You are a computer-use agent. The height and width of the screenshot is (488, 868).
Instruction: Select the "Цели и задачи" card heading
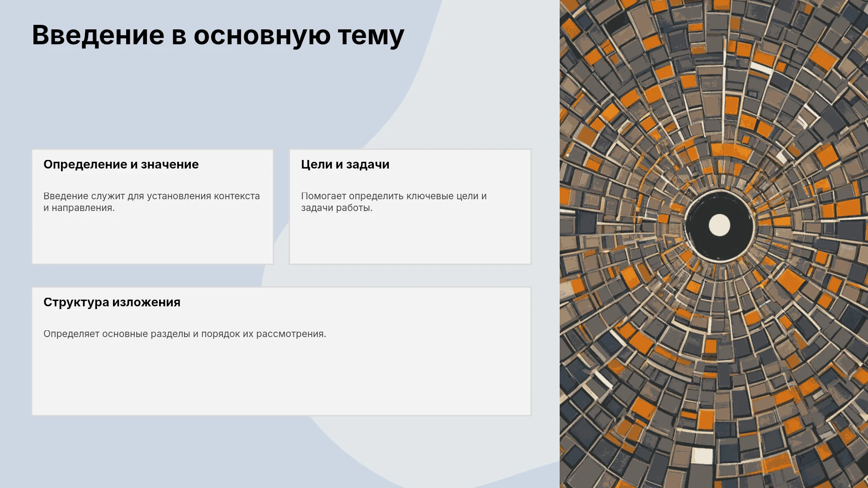tap(345, 164)
